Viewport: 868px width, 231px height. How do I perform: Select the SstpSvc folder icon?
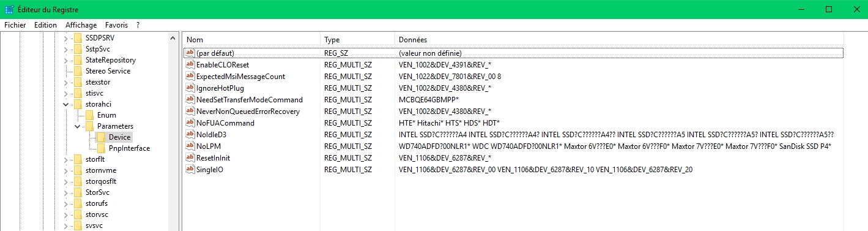78,49
